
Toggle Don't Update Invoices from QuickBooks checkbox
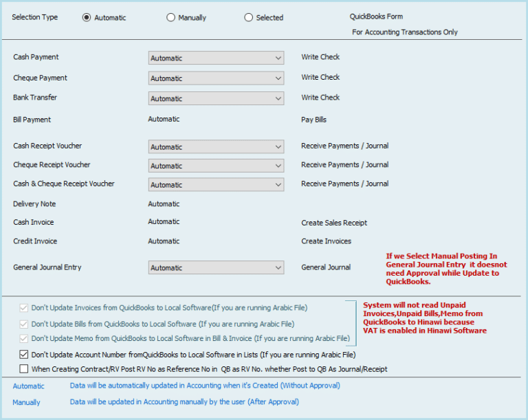(x=23, y=308)
